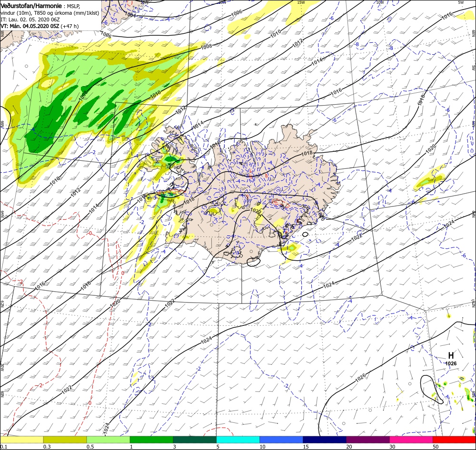Click the 'vindur (10m), T850 og úrkoma' line
Screen dimensions: 476x450
coord(50,13)
